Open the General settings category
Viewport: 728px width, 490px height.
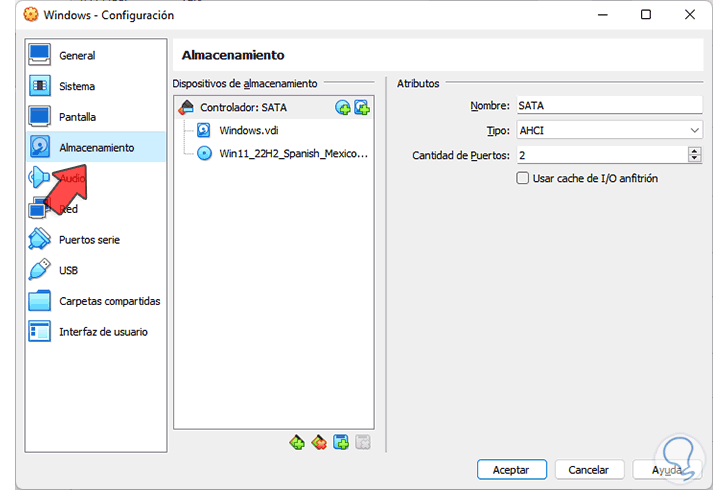coord(96,55)
